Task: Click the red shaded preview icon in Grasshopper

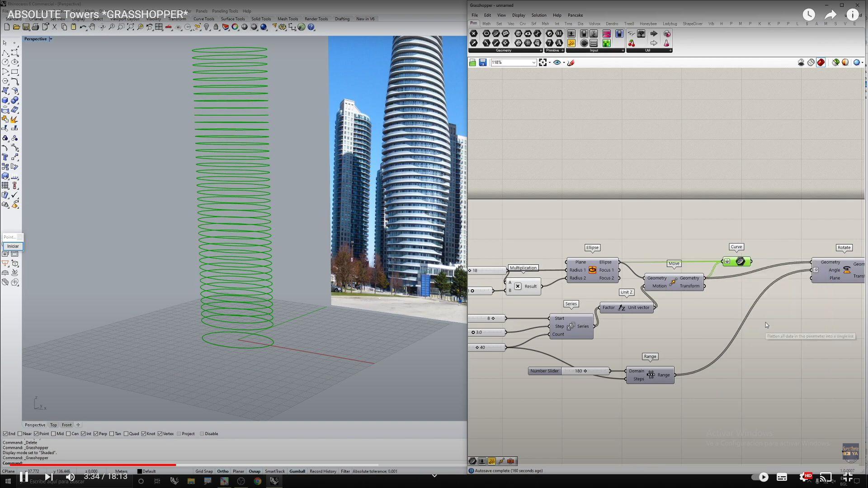Action: [821, 63]
